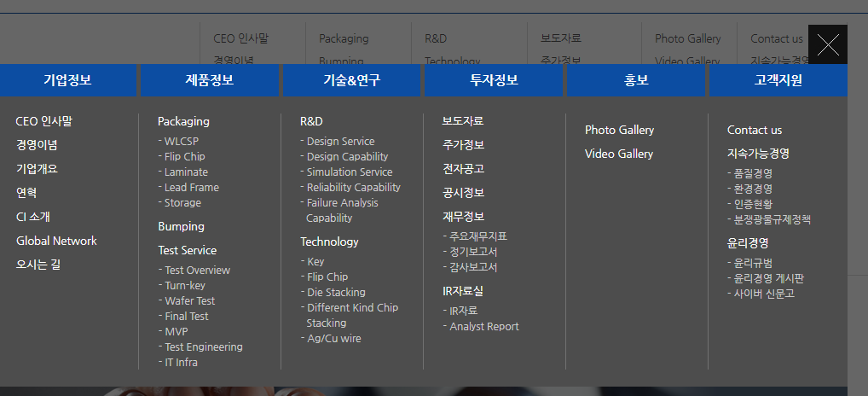Open the 재무정보 heading link

(x=463, y=217)
